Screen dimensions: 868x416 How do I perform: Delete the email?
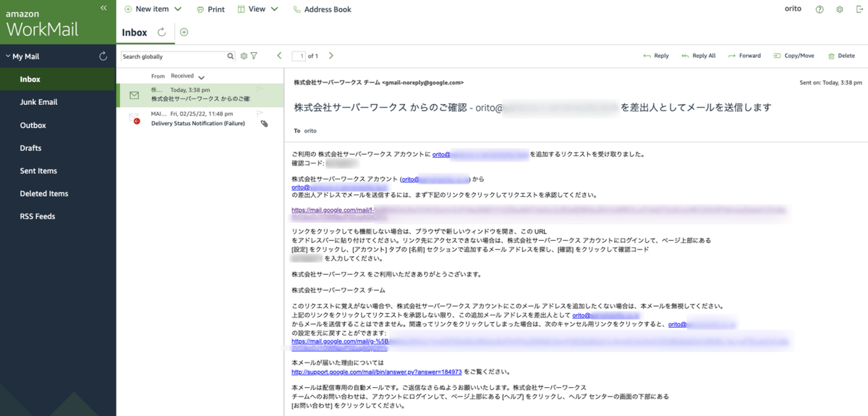[x=841, y=56]
